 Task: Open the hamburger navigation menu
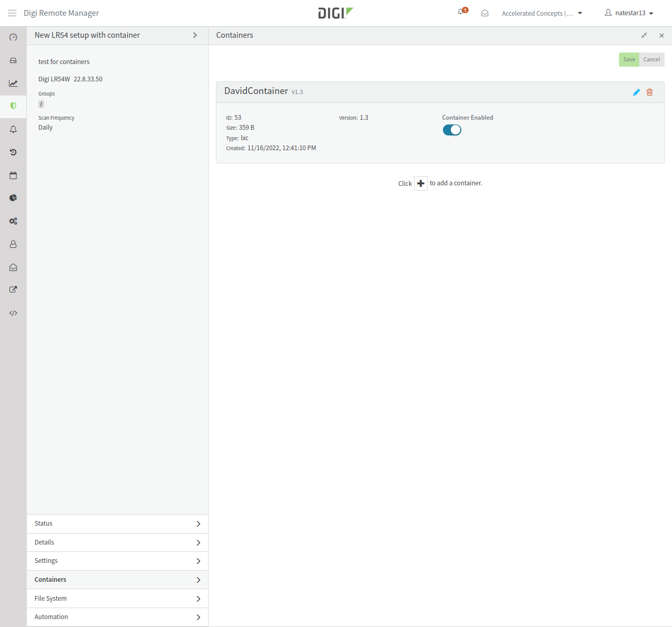pyautogui.click(x=12, y=13)
